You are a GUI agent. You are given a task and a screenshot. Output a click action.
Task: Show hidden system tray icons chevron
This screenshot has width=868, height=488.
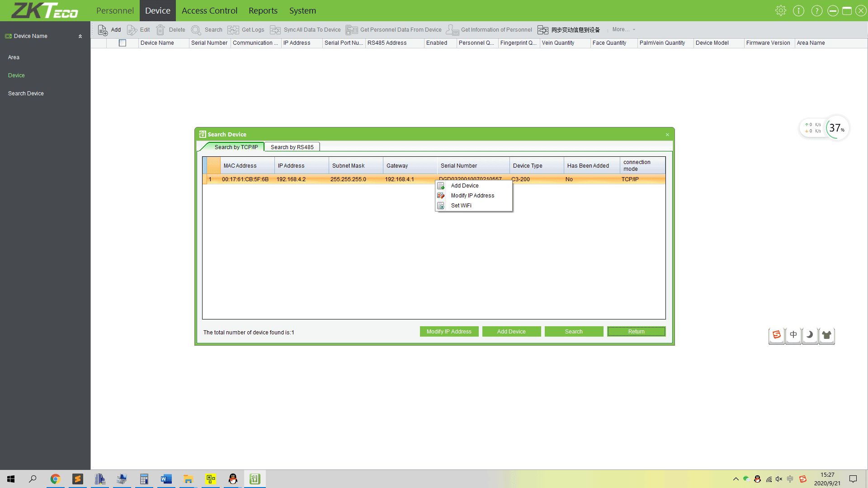click(x=736, y=479)
